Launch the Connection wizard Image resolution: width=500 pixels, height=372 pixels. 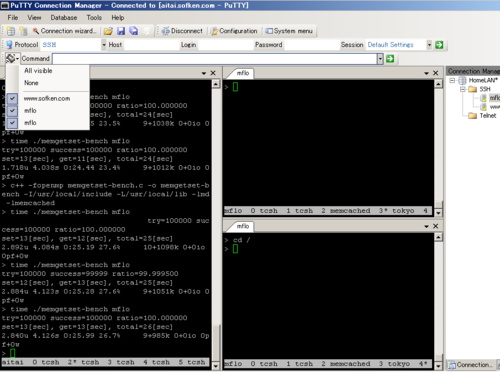(x=64, y=31)
